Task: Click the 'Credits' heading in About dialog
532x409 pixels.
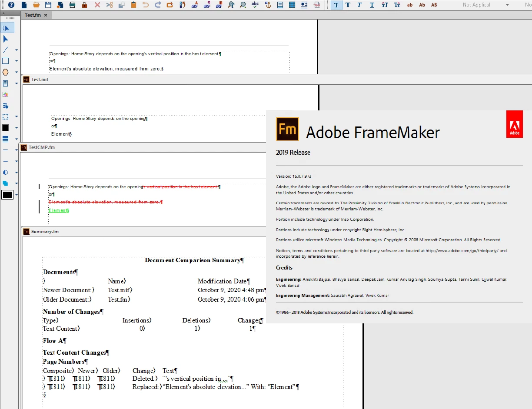Action: (x=284, y=268)
